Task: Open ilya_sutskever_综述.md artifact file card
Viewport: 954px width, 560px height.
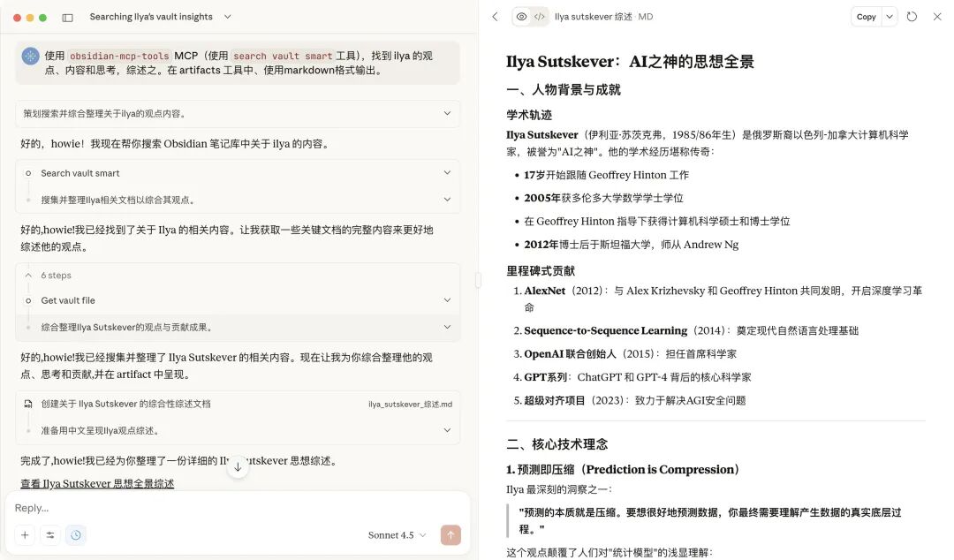Action: pyautogui.click(x=238, y=405)
